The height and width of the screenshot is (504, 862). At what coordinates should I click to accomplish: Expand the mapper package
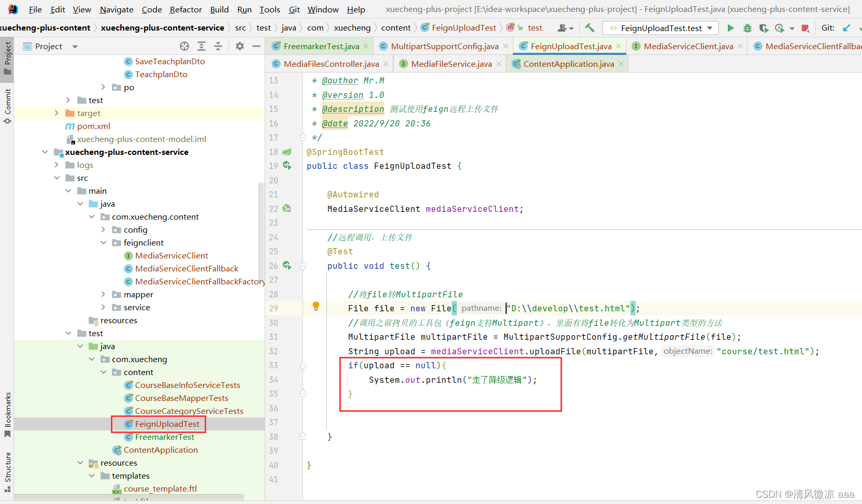coord(103,294)
